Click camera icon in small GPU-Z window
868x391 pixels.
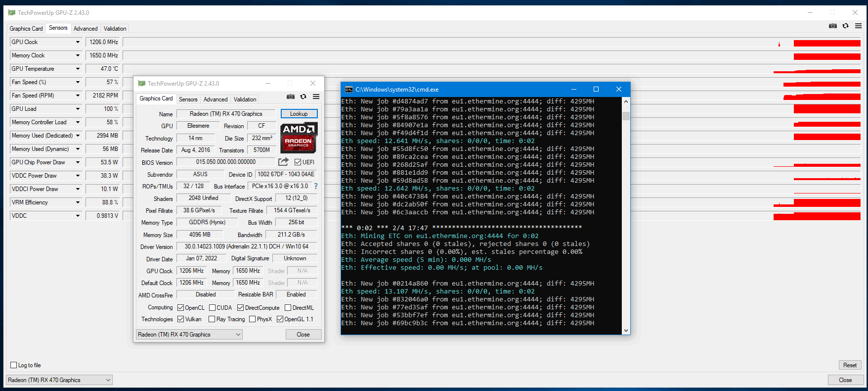[291, 97]
